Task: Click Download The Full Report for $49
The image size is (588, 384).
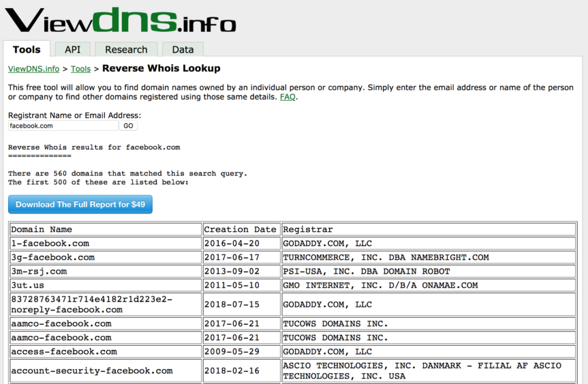Action: coord(80,204)
